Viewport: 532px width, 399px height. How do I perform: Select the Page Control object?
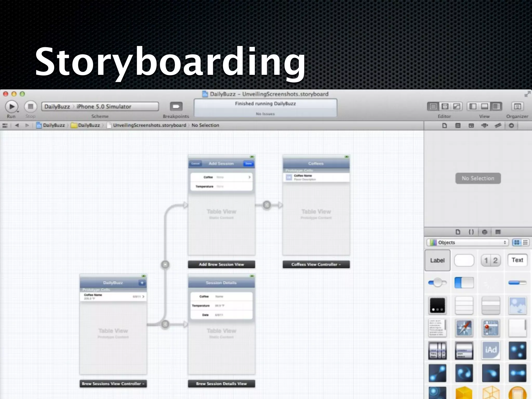pos(437,305)
